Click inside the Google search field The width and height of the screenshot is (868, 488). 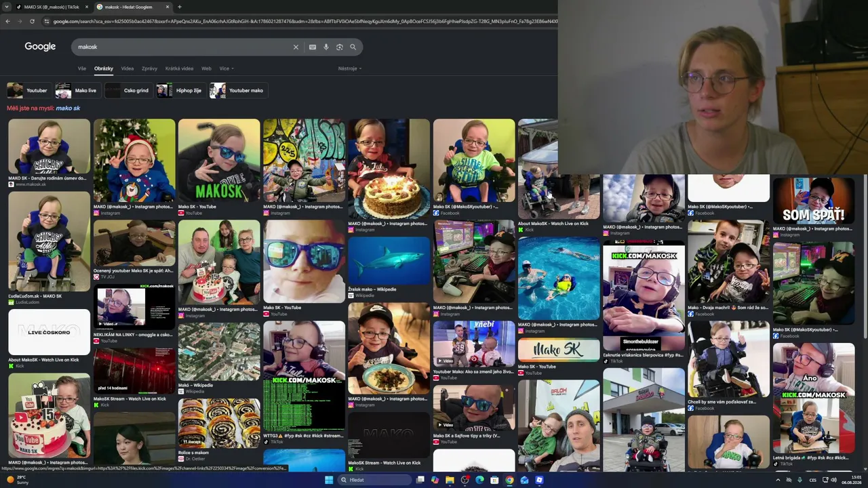pos(183,47)
